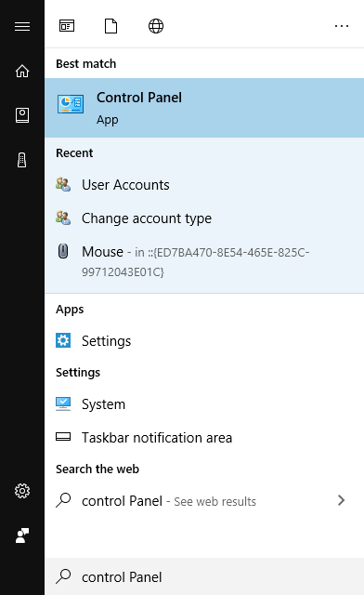Open Taskbar notification area setting
This screenshot has width=364, height=595.
204,438
